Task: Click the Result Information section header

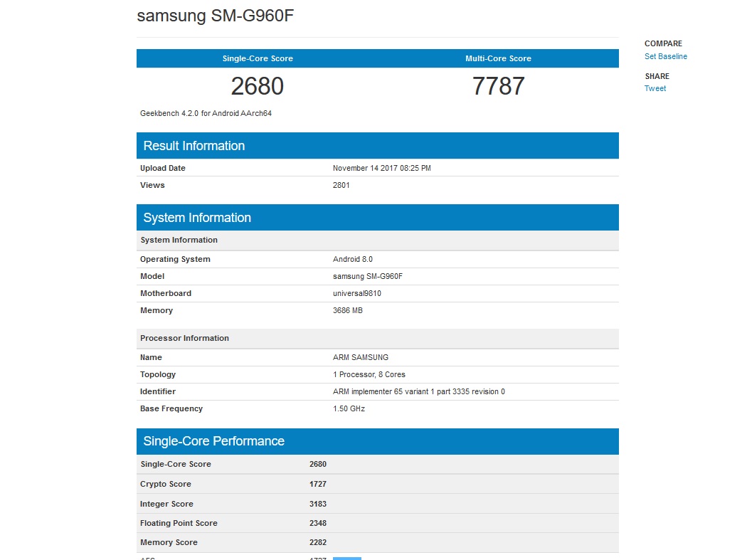Action: pos(378,145)
